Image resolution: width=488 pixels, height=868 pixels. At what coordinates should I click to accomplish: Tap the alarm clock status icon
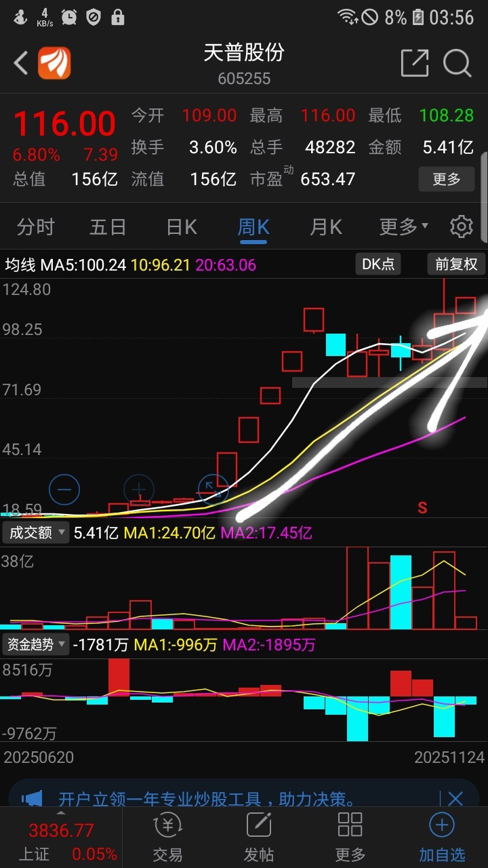click(x=68, y=17)
